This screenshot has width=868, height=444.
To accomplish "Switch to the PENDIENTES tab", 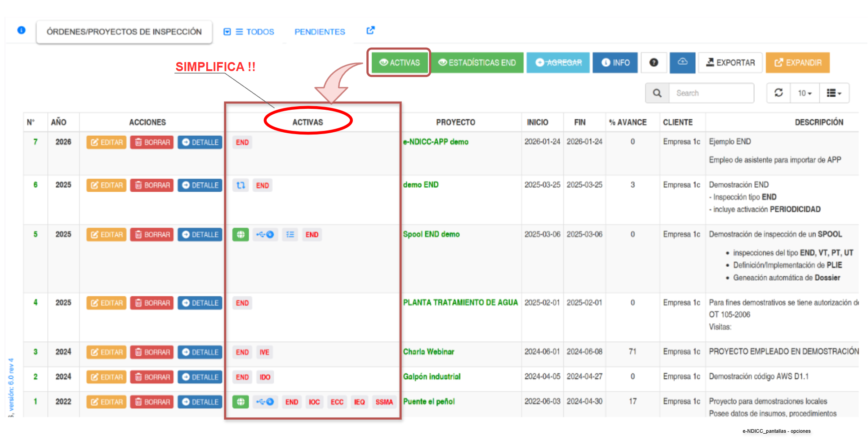I will point(320,32).
